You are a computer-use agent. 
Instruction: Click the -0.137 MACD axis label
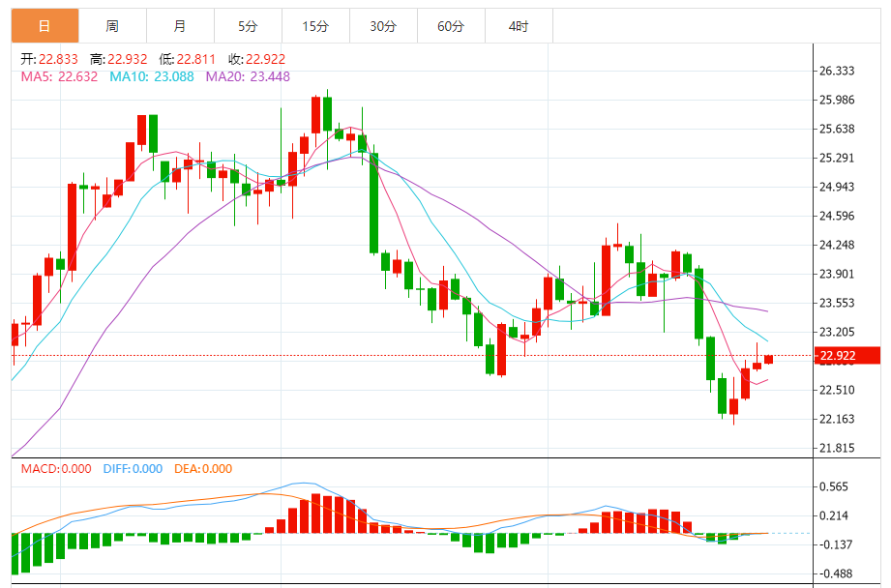pos(835,544)
